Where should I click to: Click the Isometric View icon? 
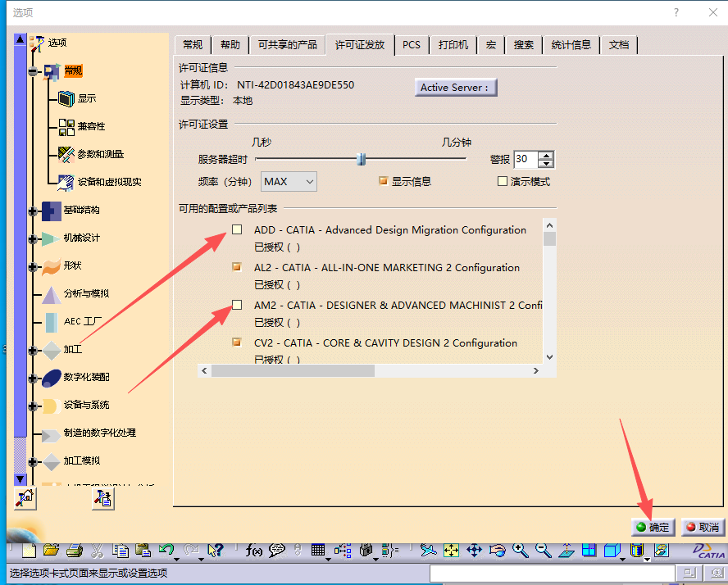(x=612, y=550)
